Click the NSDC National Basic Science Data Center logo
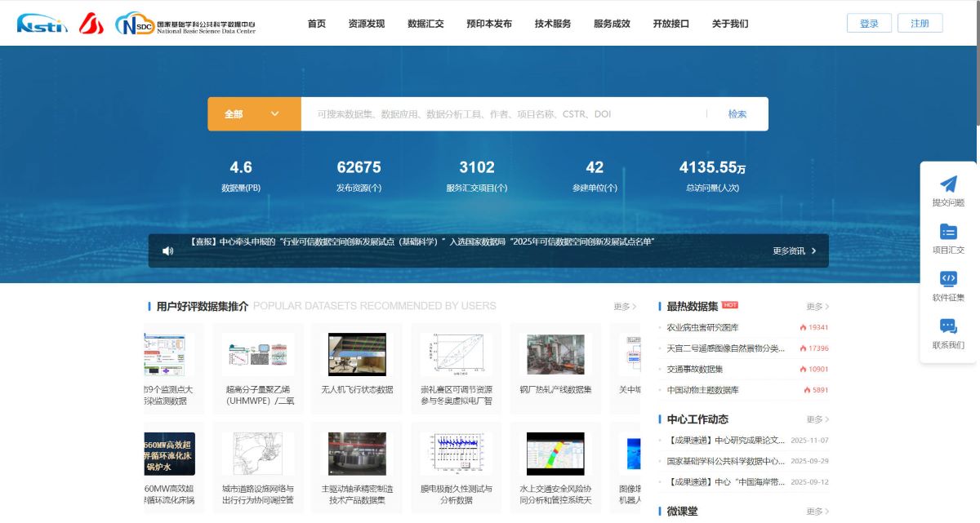980x523 pixels. [185, 24]
